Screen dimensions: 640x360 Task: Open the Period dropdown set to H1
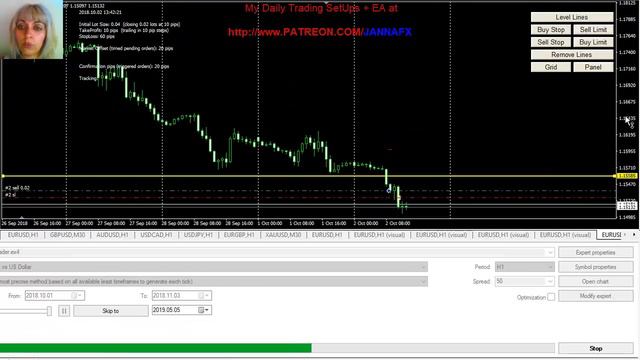pos(524,267)
